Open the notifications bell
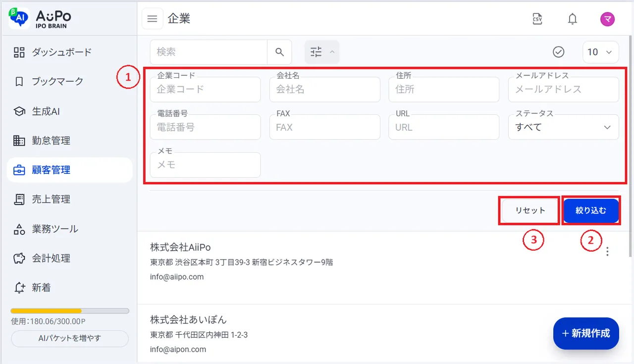The image size is (634, 364). [573, 19]
